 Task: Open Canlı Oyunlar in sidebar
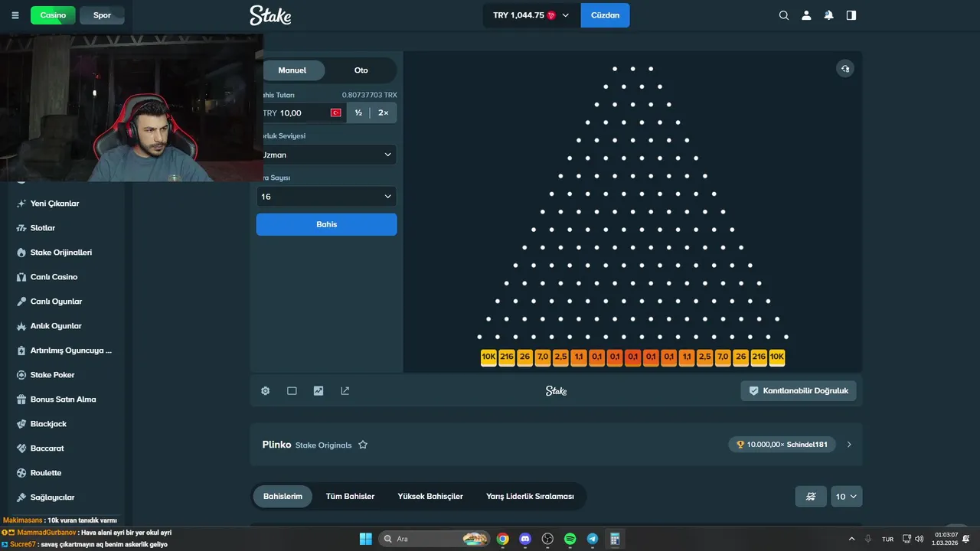[56, 302]
